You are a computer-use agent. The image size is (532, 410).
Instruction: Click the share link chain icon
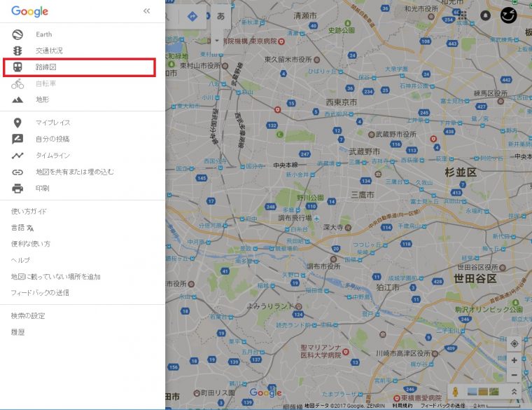click(x=17, y=172)
